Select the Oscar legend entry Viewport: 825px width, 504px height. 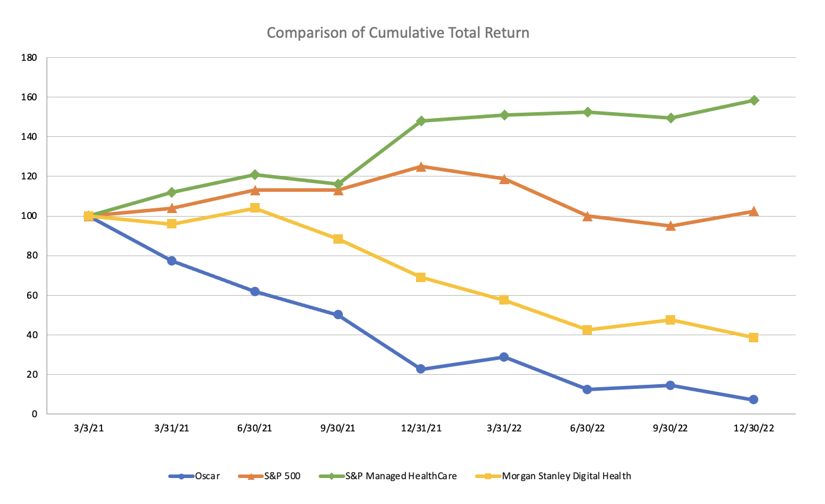pyautogui.click(x=208, y=476)
